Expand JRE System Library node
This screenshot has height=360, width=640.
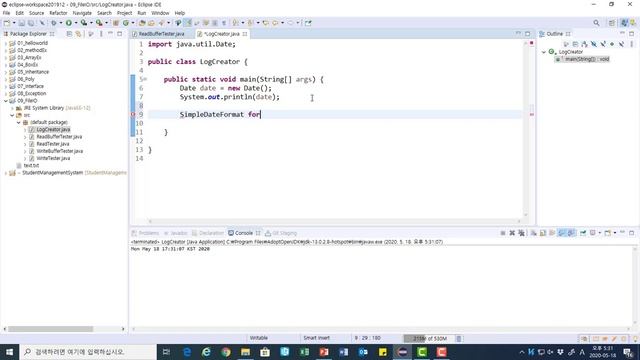(12, 108)
